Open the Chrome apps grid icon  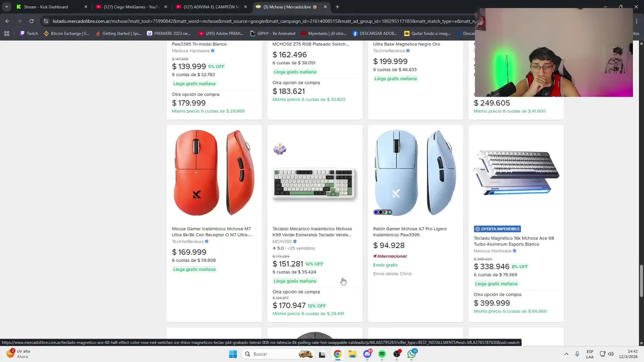tap(7, 34)
